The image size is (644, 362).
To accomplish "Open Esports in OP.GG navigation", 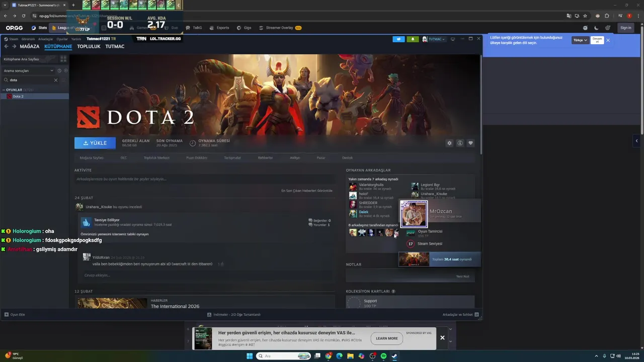I will pos(219,28).
